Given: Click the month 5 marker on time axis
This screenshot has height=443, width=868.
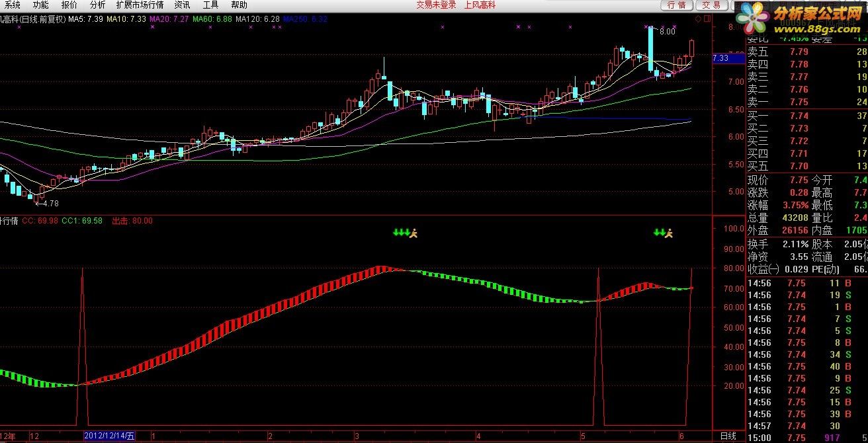Looking at the screenshot, I should coord(583,436).
